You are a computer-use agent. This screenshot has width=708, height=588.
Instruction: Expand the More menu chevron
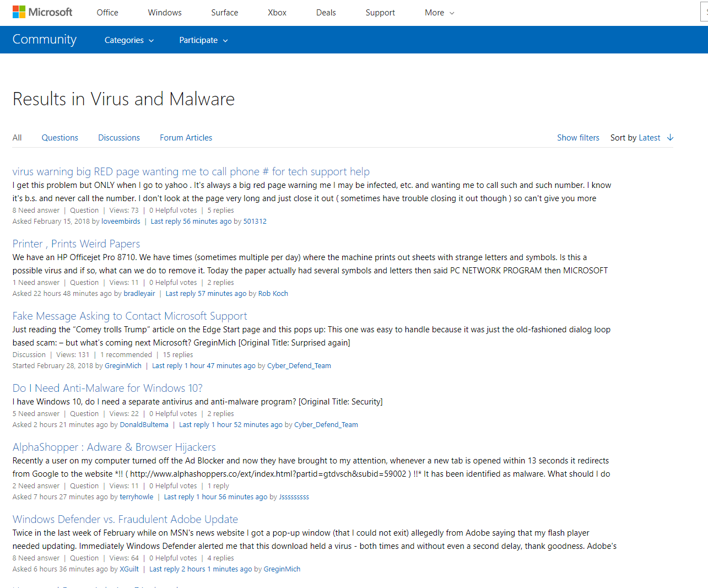(x=452, y=13)
